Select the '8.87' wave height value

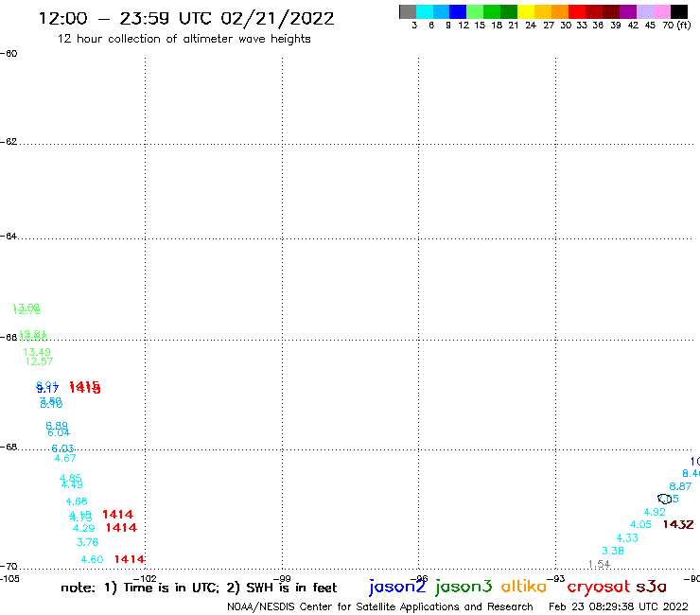point(680,486)
